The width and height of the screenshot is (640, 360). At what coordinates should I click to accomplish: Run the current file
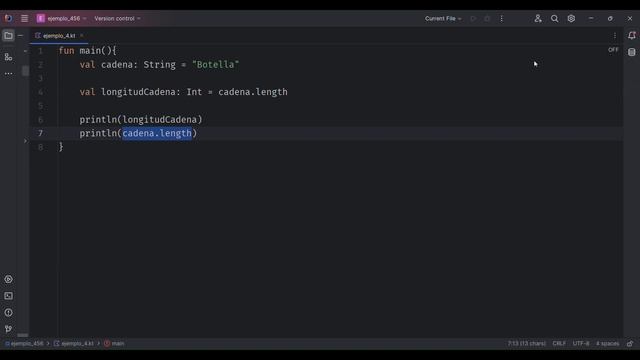(473, 18)
